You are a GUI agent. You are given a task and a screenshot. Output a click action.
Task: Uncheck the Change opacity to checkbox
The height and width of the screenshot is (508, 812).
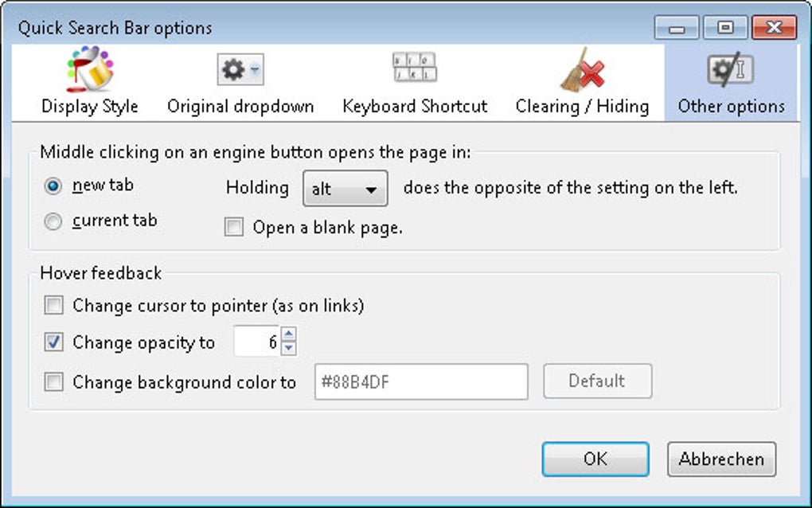(53, 342)
